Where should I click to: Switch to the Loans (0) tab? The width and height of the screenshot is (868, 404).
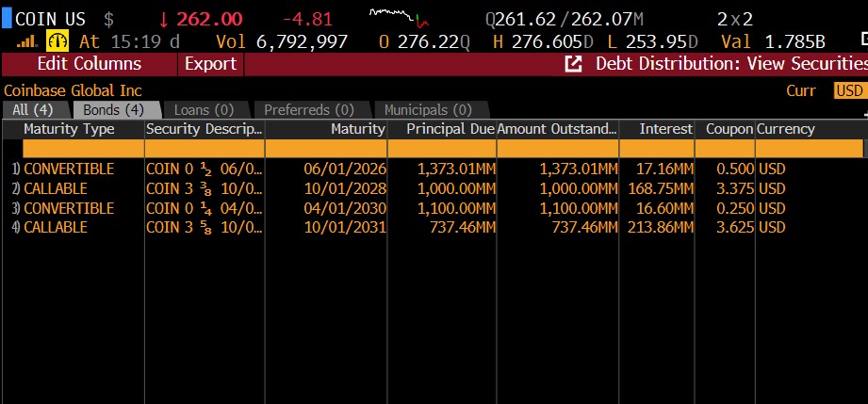coord(205,109)
